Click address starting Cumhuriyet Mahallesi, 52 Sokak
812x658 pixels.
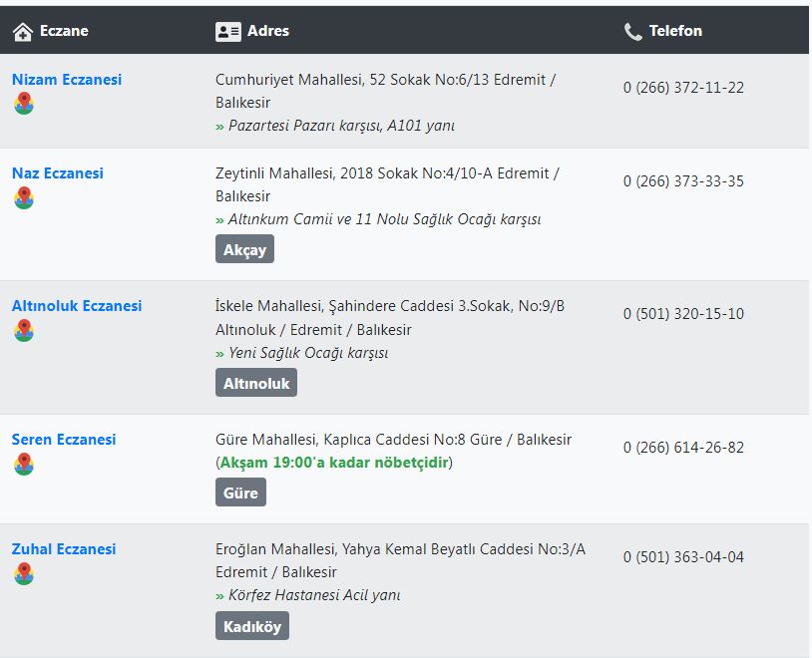386,91
